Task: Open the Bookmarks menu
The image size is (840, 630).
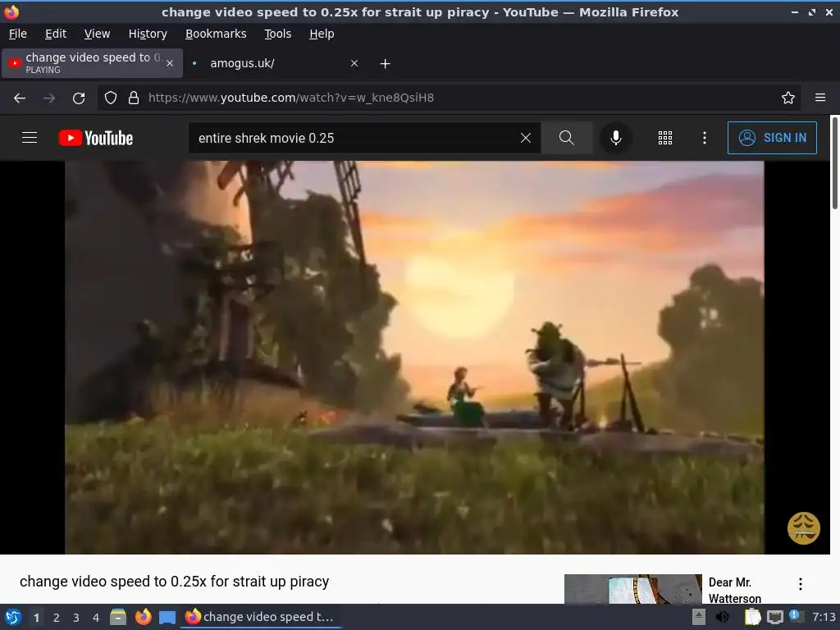Action: click(216, 34)
